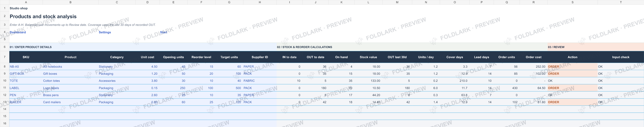The height and width of the screenshot is (127, 644).
Task: Click the OUT last 30d header cell
Action: [397, 57]
